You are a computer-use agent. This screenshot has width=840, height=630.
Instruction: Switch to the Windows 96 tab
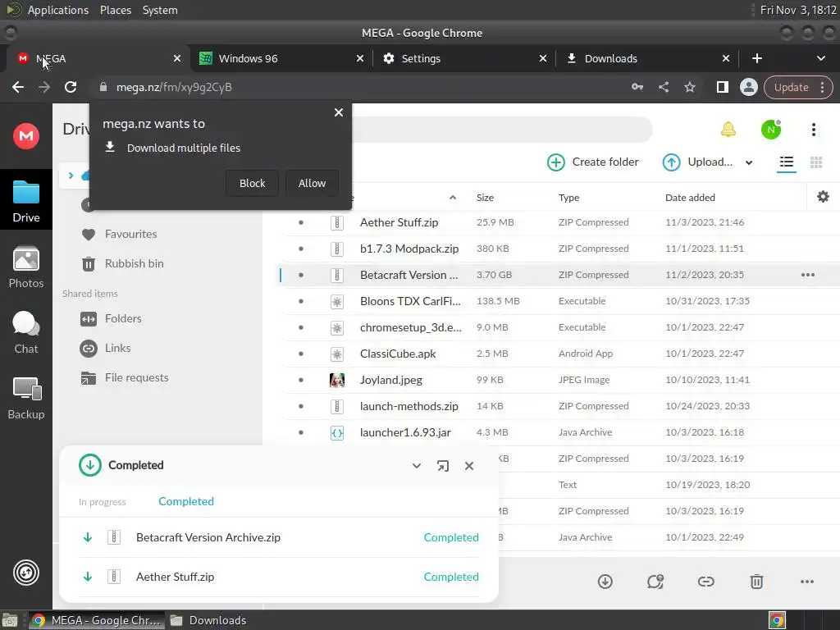click(x=281, y=58)
